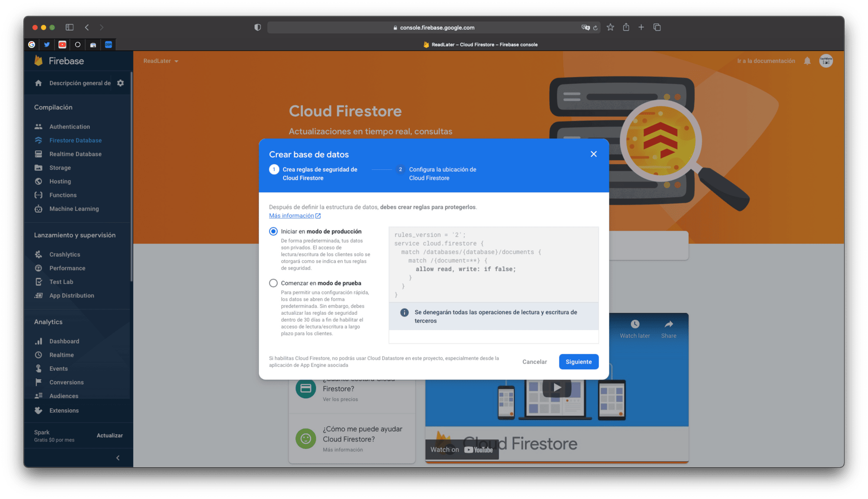
Task: Select Comenzar en modo de prueba
Action: 273,284
